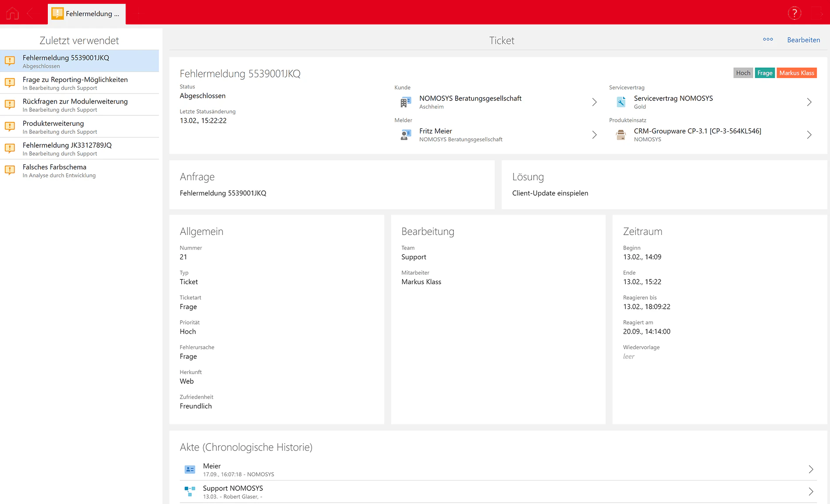Click the person icon for Fritz Meier
Image resolution: width=830 pixels, height=504 pixels.
[x=406, y=135]
